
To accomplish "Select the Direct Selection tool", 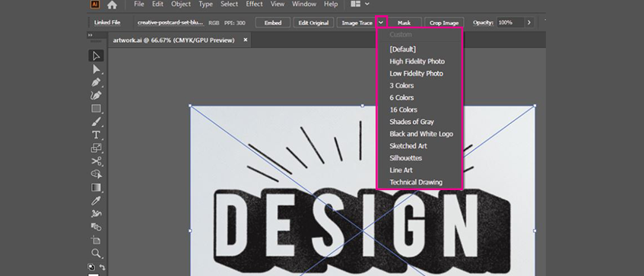I will (96, 69).
